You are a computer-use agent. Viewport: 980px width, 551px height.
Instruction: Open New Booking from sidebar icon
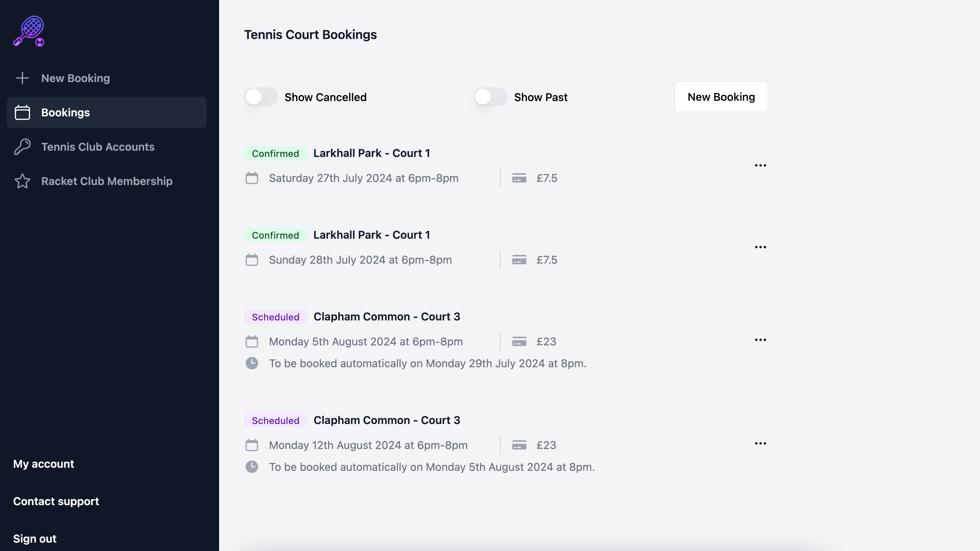(x=22, y=77)
